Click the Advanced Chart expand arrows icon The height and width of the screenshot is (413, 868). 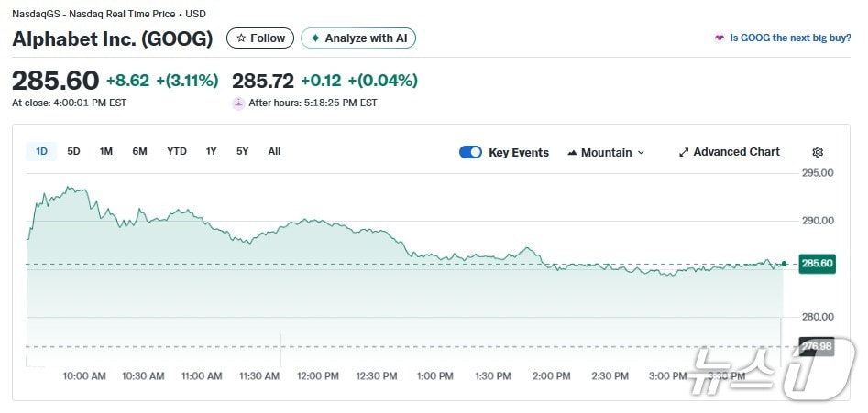(x=683, y=152)
